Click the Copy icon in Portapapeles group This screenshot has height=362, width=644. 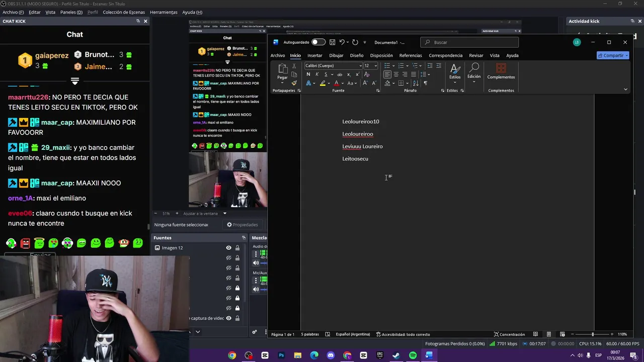pos(294,74)
